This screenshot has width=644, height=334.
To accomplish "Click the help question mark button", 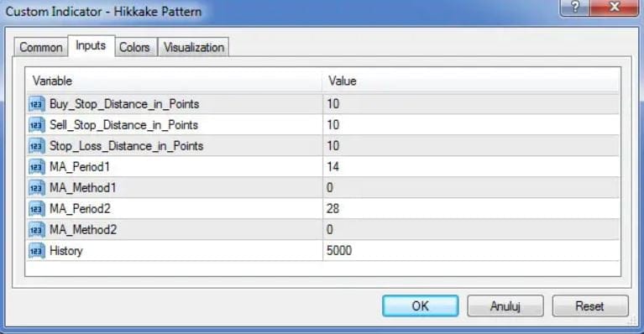I will tap(574, 7).
